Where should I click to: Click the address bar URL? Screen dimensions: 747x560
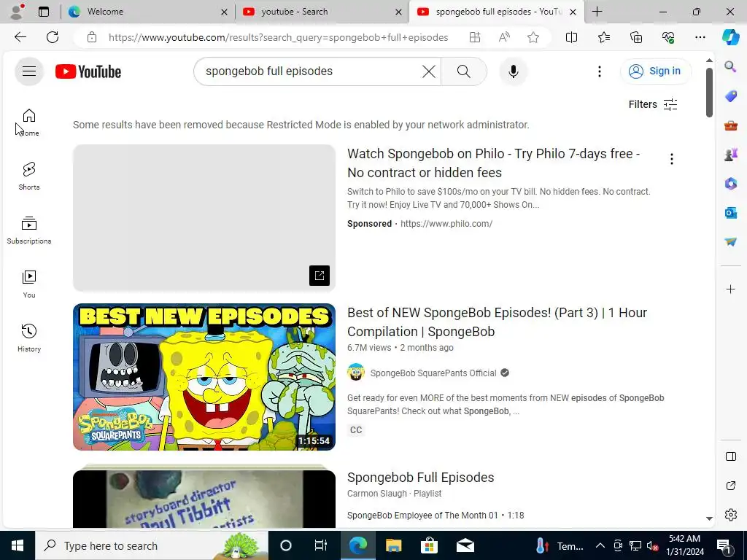pos(278,37)
